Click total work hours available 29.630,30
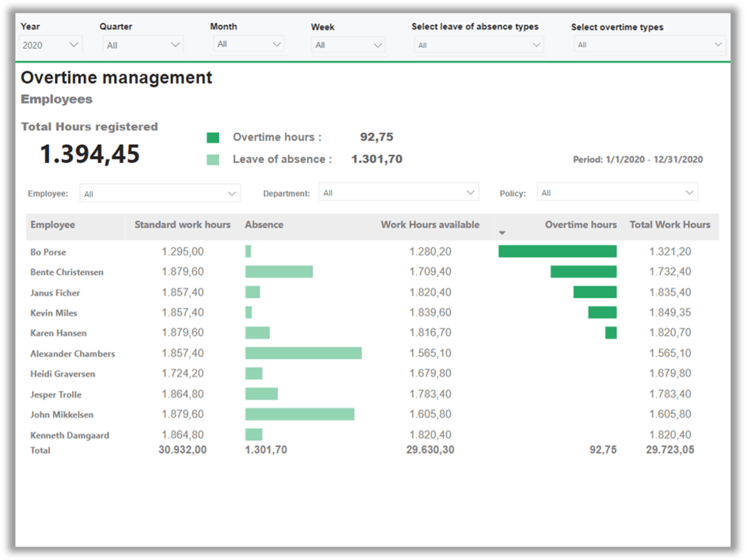Image resolution: width=746 pixels, height=560 pixels. pos(430,450)
